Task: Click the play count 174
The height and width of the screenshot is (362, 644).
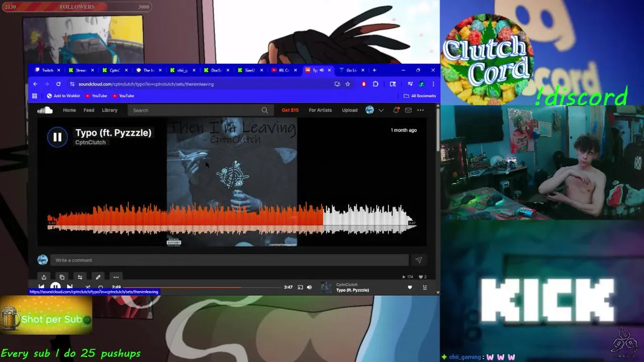Action: click(408, 277)
